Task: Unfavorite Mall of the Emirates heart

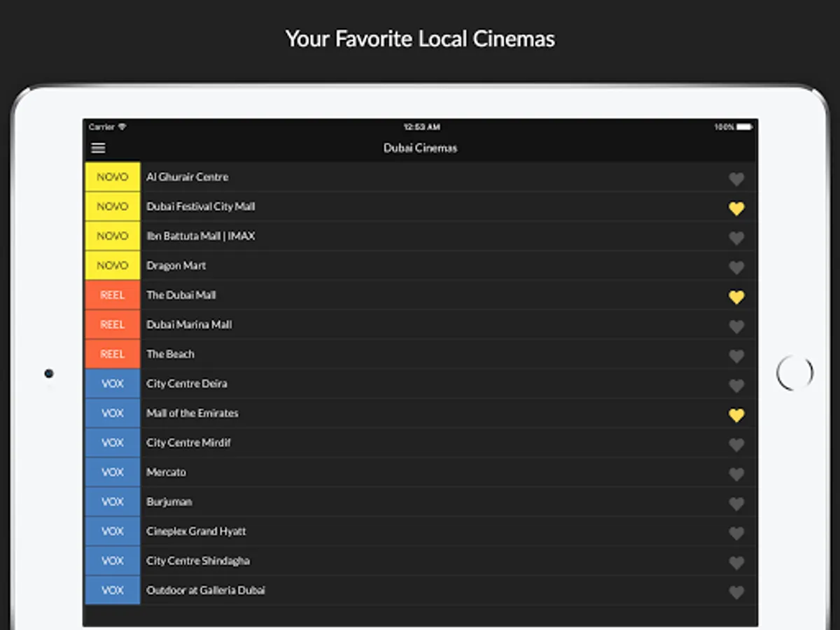Action: [x=736, y=415]
